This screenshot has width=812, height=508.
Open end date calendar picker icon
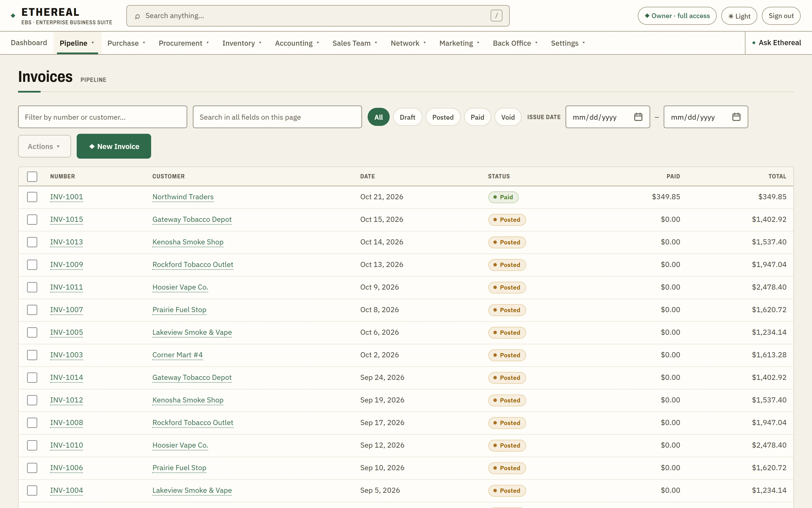click(736, 117)
